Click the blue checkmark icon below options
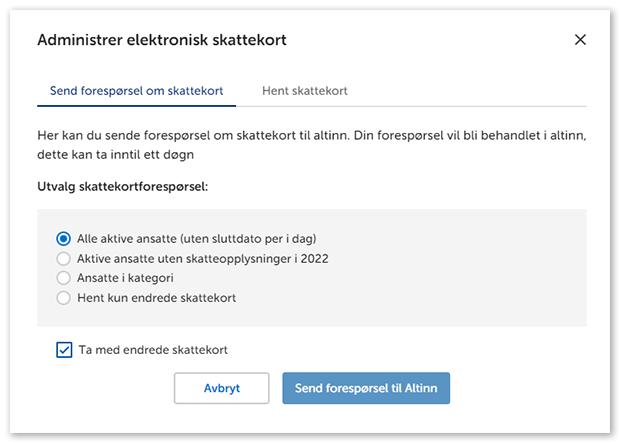Screen dimensions: 620x443 point(64,350)
